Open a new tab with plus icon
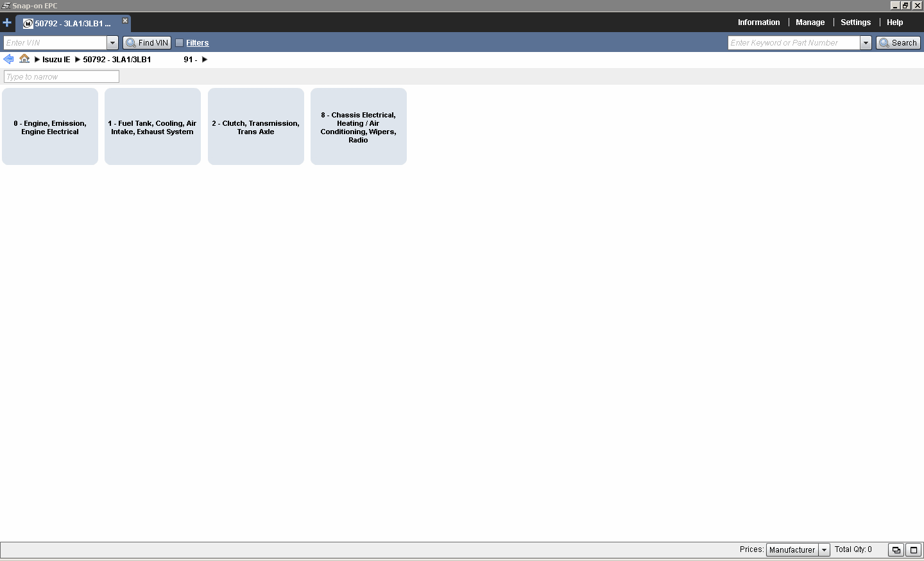The image size is (924, 561). [7, 22]
